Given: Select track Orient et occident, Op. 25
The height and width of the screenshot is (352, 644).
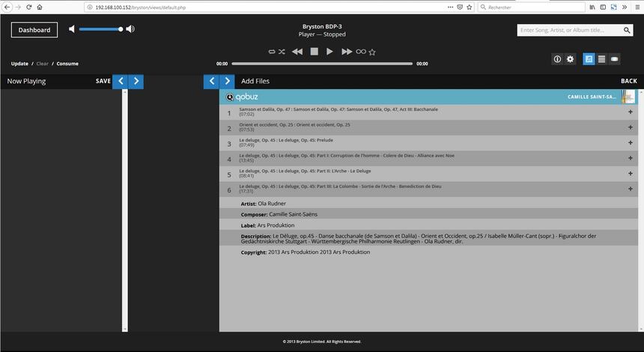Looking at the screenshot, I should click(x=428, y=127).
